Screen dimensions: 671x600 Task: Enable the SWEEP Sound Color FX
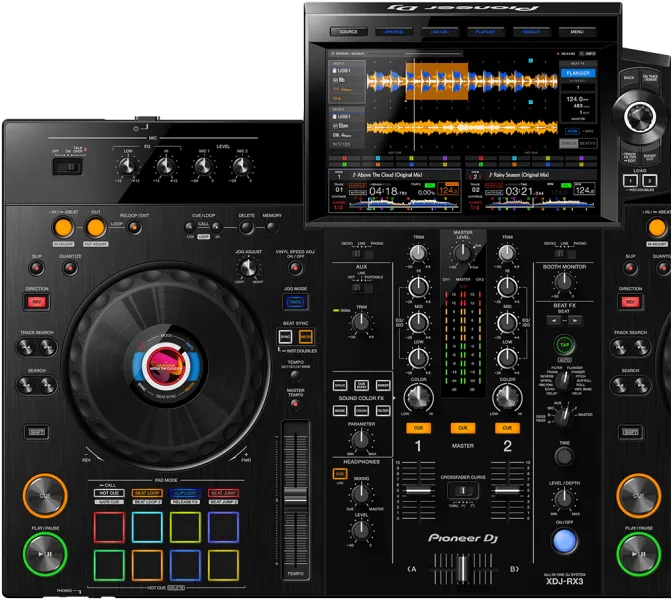(x=383, y=386)
